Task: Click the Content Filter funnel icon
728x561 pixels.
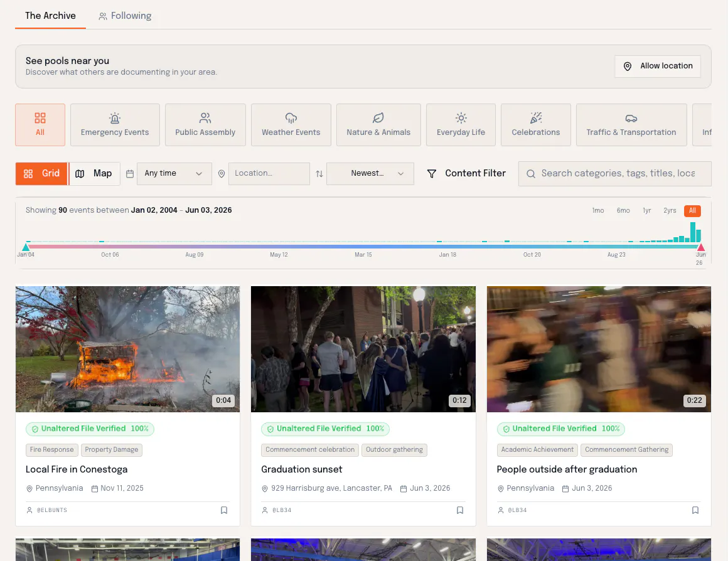Action: [x=431, y=174]
